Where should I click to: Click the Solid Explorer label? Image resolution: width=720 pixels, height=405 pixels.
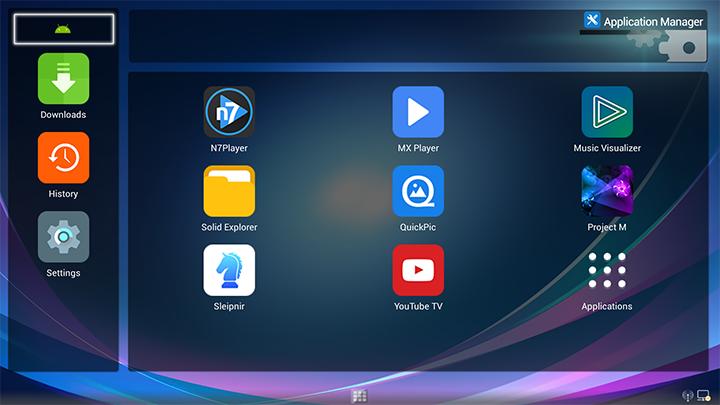(229, 227)
